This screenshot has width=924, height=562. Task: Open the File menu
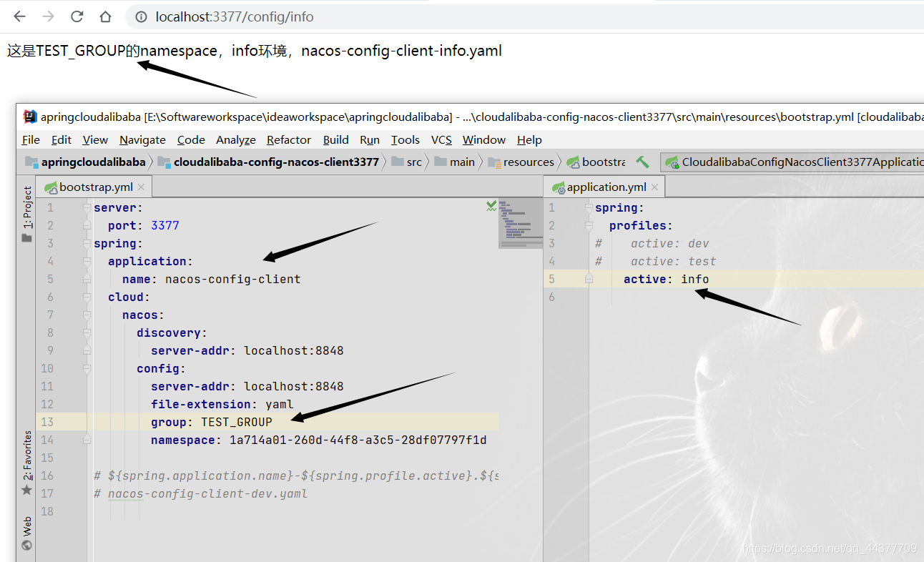click(31, 139)
